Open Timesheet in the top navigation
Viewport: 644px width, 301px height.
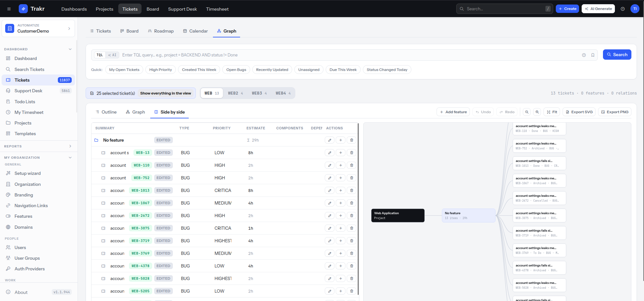tap(217, 9)
